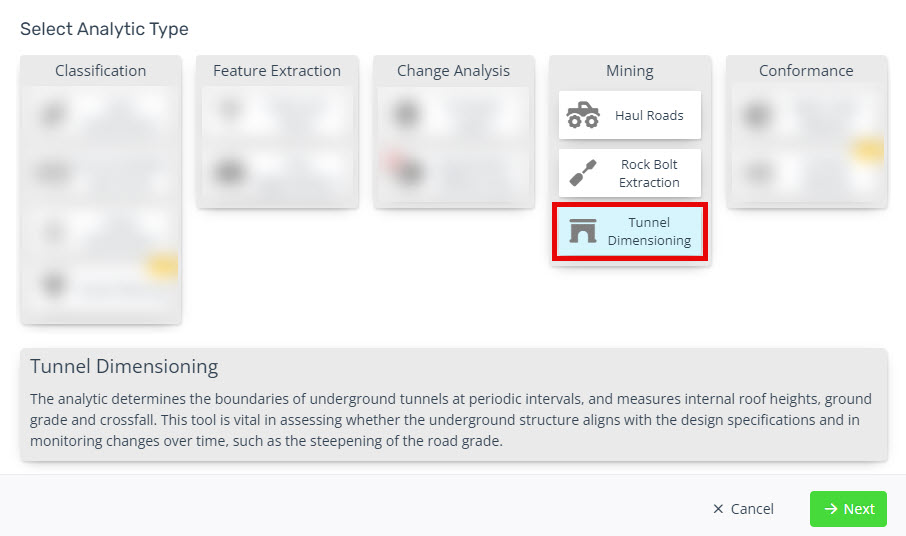Screen dimensions: 906x536
Task: Choose the Rock Bolt Extraction analytic
Action: pos(630,173)
